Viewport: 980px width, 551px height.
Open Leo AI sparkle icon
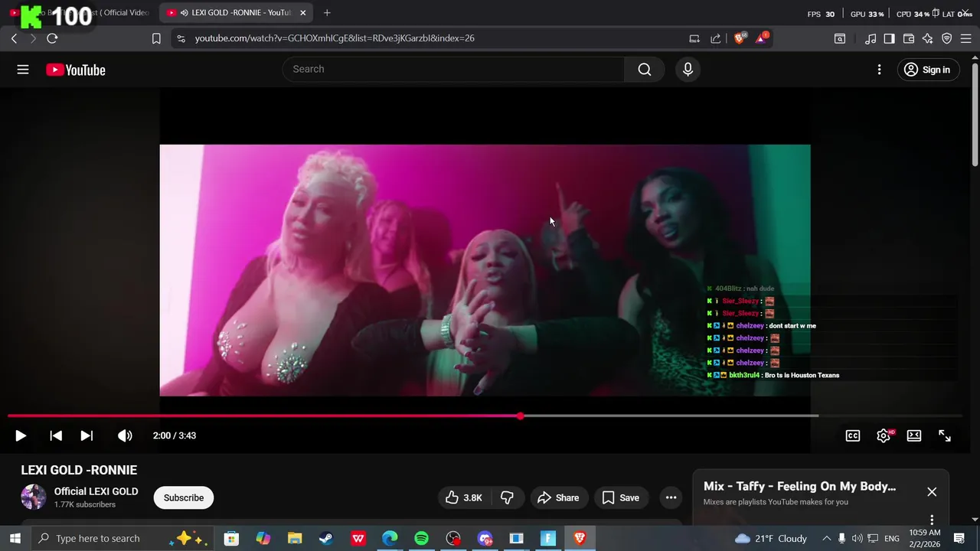(928, 38)
